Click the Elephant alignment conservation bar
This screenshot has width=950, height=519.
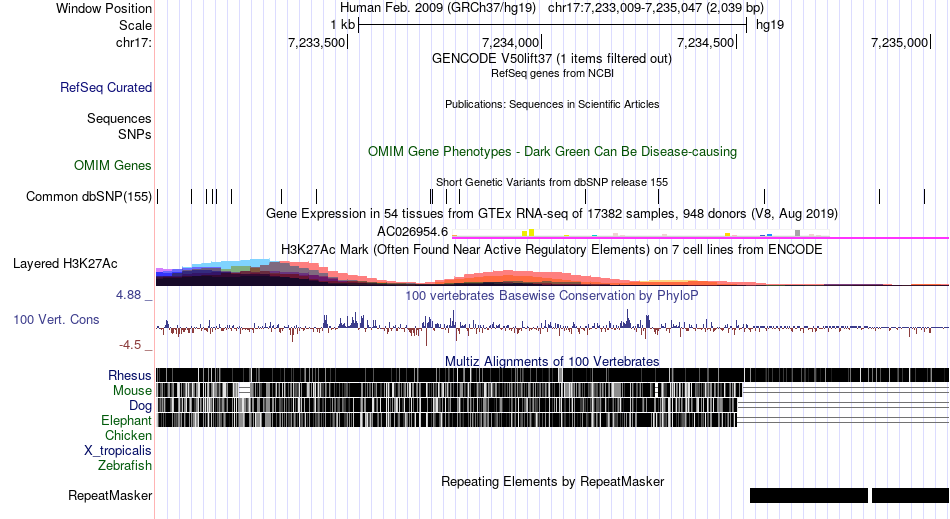tap(447, 420)
